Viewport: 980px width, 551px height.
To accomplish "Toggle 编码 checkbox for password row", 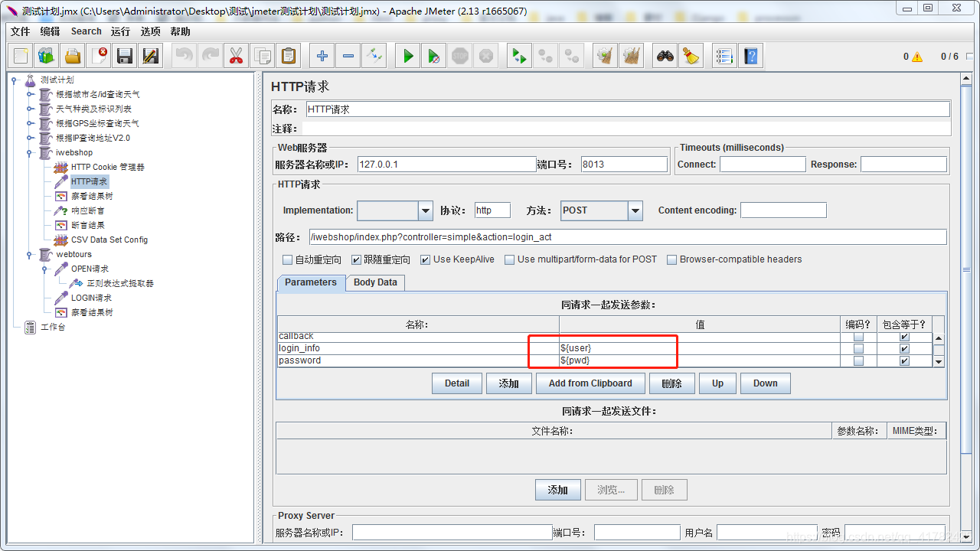I will click(x=858, y=360).
